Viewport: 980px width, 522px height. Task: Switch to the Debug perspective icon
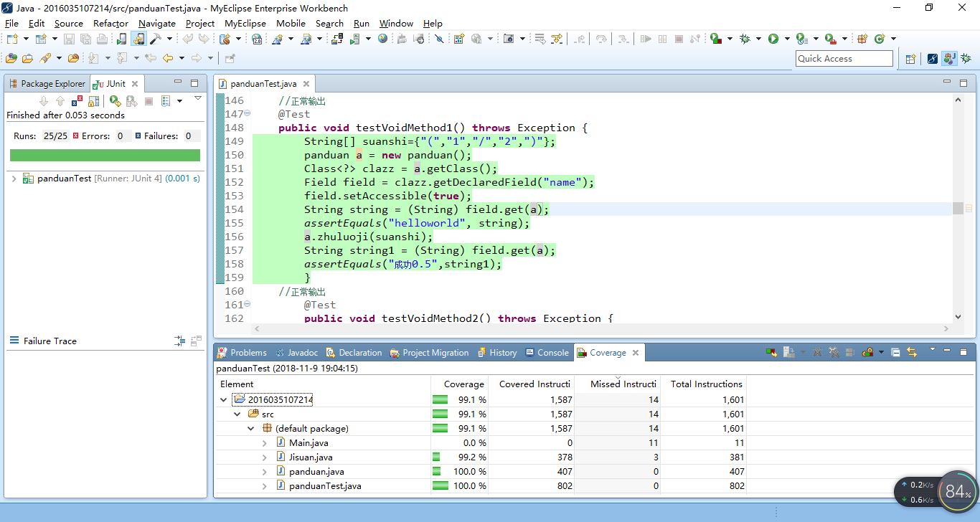pos(966,59)
